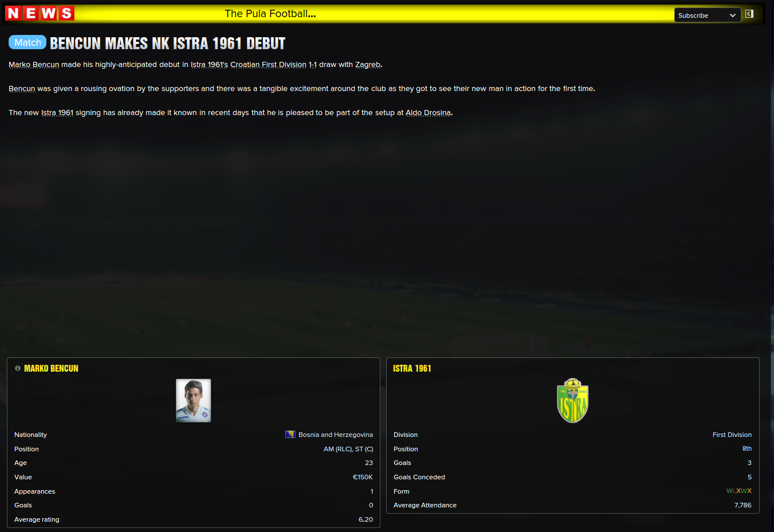Open Marko Bencun player link in article
The height and width of the screenshot is (532, 774).
pyautogui.click(x=34, y=65)
